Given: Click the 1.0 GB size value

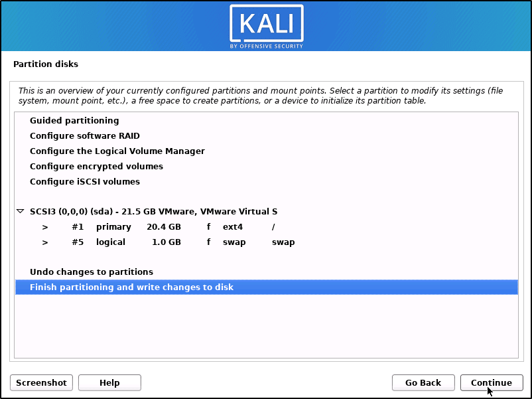Looking at the screenshot, I should click(166, 242).
